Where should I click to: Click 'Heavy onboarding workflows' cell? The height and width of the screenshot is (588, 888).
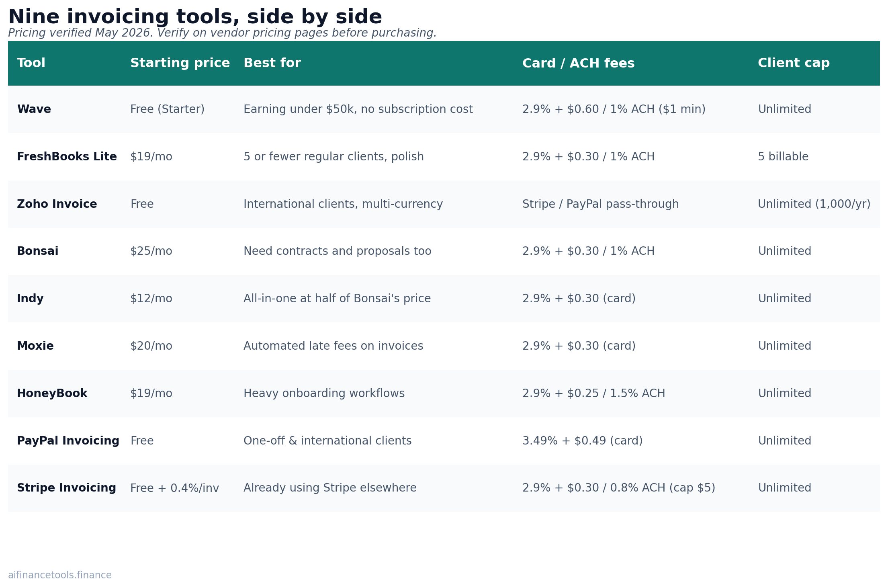click(324, 393)
